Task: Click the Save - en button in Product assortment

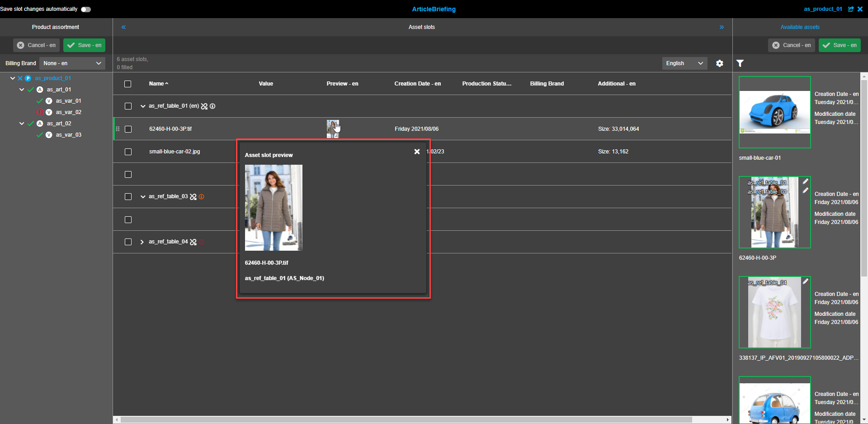Action: tap(84, 45)
